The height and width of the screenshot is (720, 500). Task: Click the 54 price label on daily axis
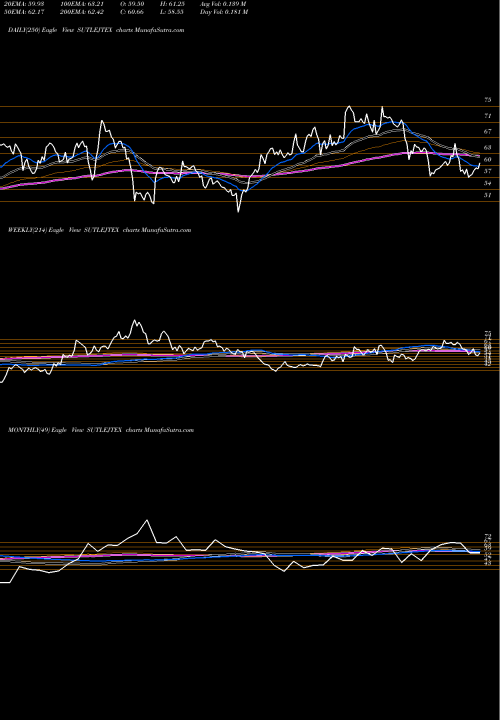tap(488, 183)
